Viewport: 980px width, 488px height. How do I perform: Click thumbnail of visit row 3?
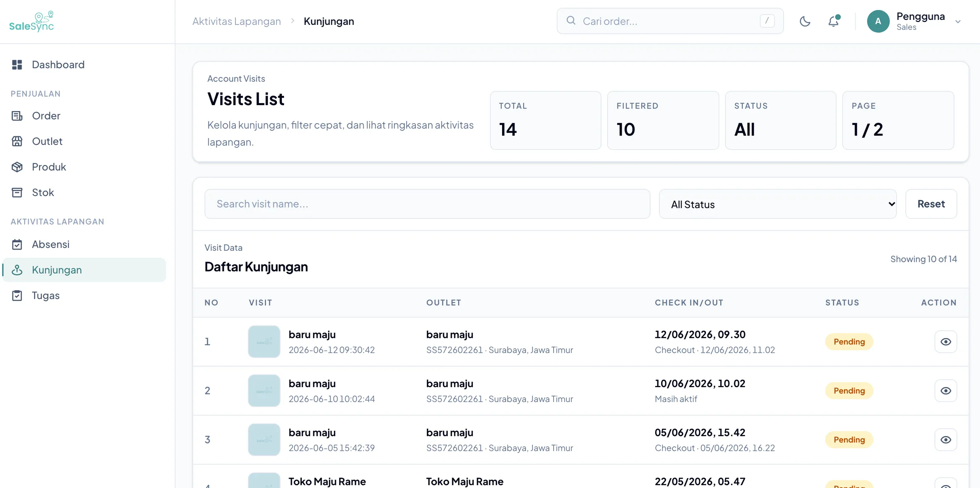pyautogui.click(x=264, y=440)
